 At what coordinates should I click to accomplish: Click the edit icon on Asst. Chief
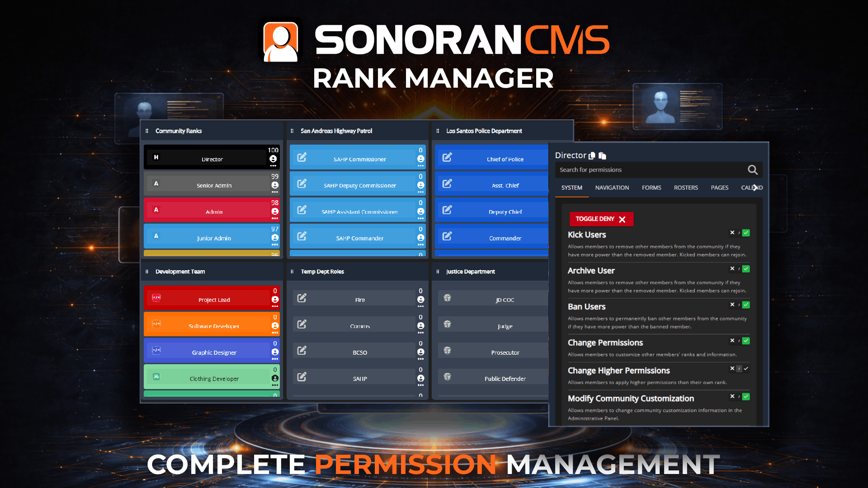(447, 183)
